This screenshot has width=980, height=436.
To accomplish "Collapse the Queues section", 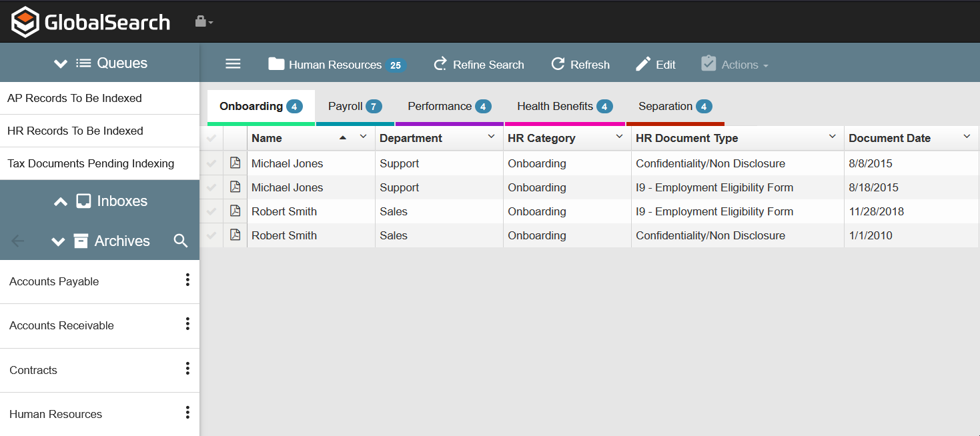I will click(x=100, y=63).
